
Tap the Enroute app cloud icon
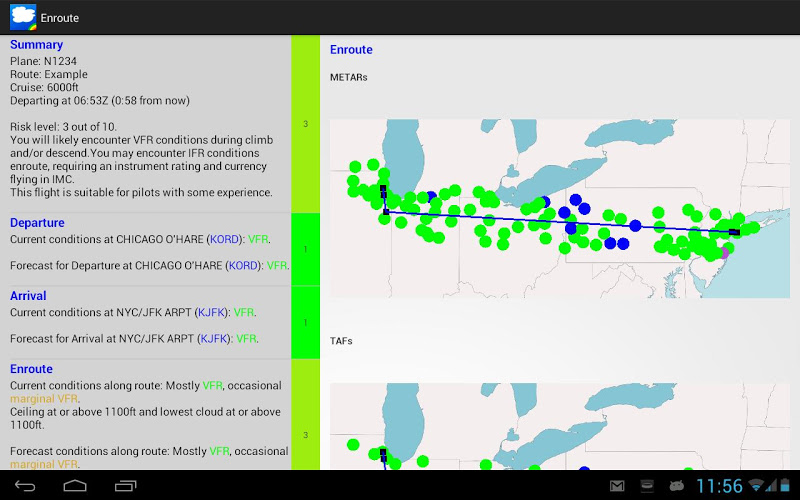[x=23, y=17]
